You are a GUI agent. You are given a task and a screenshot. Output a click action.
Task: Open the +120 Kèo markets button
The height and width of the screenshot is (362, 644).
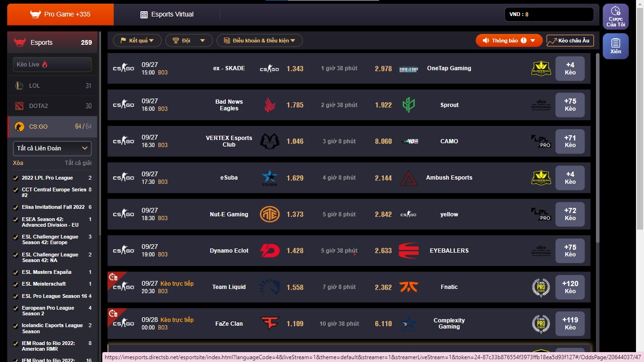tap(570, 287)
